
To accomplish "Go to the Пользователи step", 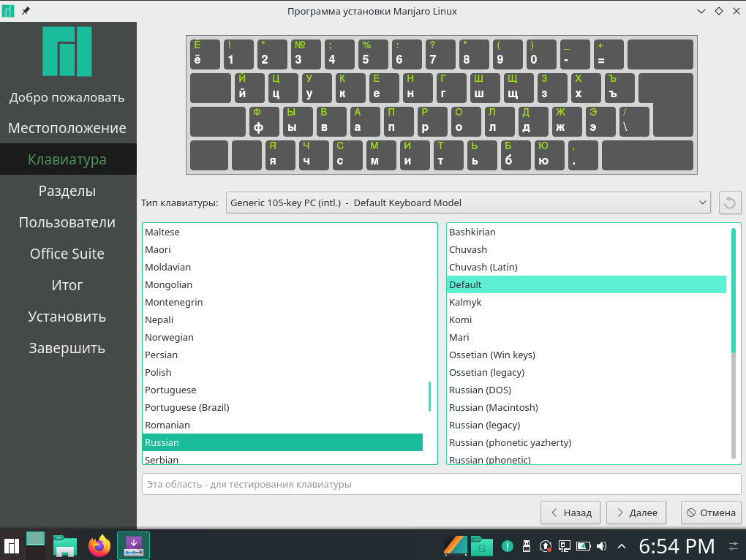I will (67, 222).
